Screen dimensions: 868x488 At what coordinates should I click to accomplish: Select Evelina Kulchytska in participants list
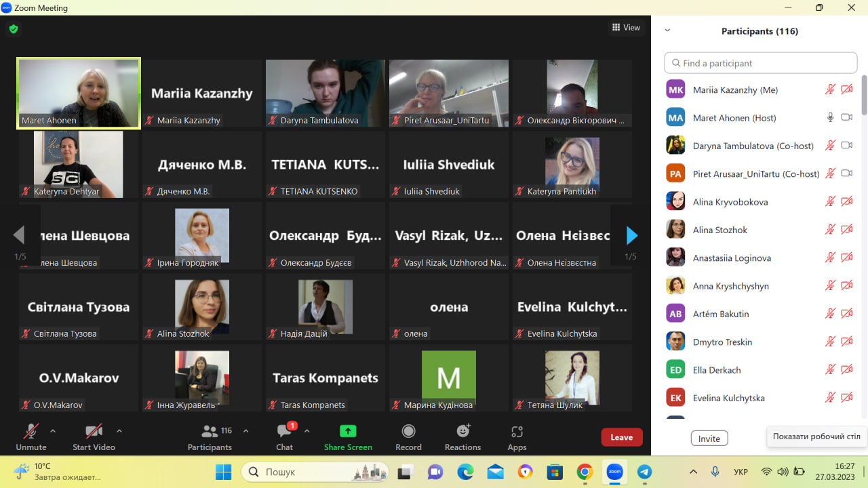coord(760,398)
